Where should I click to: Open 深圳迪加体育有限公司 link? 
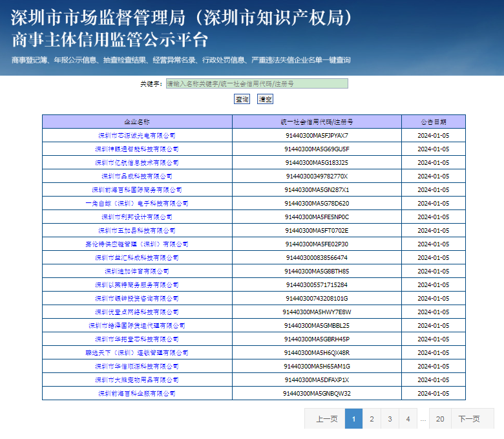(x=137, y=271)
